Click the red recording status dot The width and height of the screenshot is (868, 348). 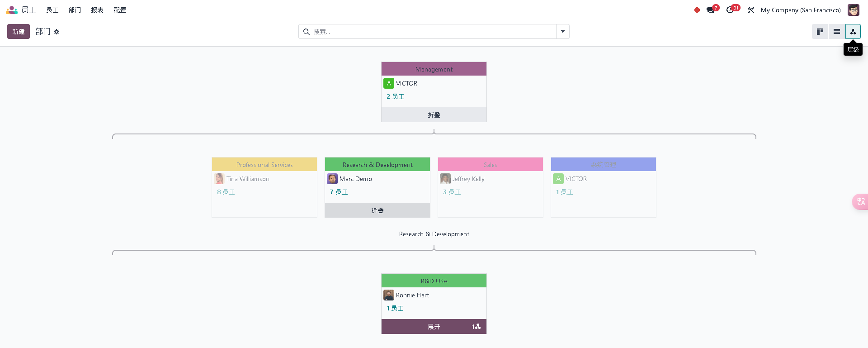697,10
